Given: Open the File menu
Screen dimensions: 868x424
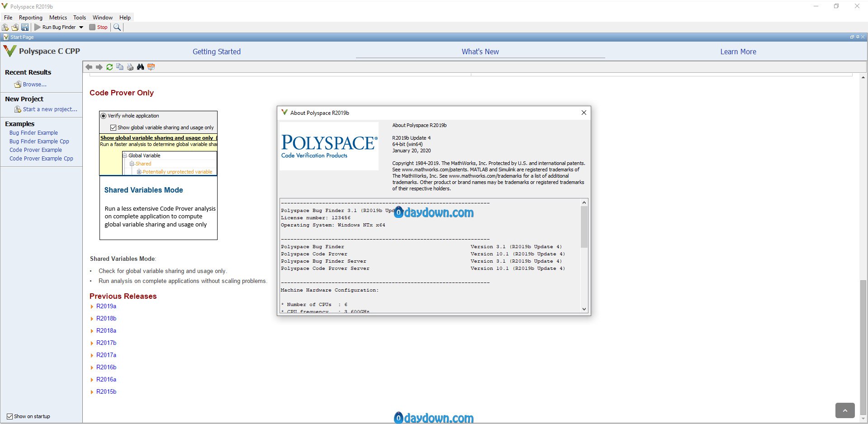Looking at the screenshot, I should (x=8, y=18).
